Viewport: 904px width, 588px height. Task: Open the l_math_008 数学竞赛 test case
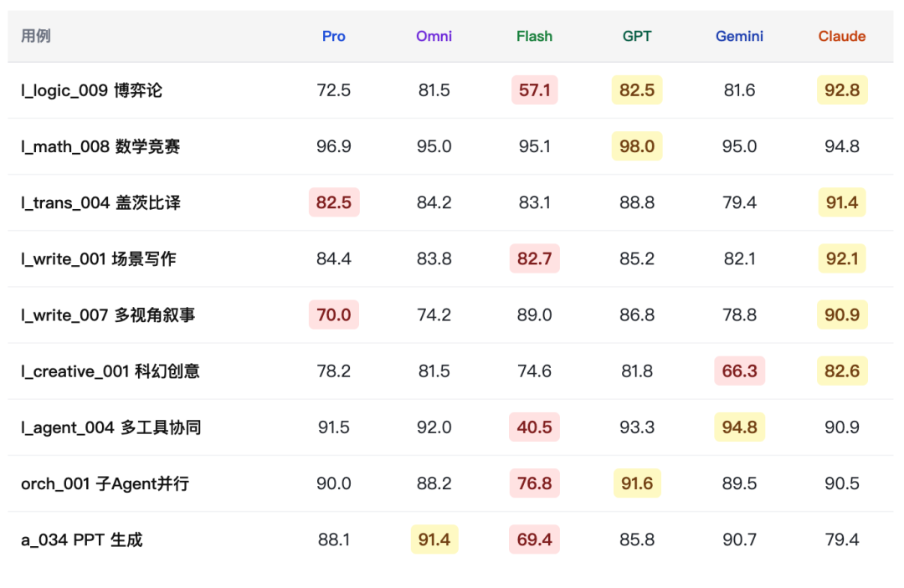tap(100, 146)
